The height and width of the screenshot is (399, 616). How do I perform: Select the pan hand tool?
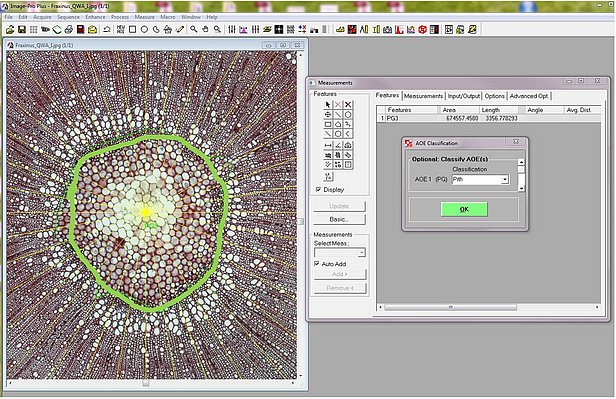point(205,29)
